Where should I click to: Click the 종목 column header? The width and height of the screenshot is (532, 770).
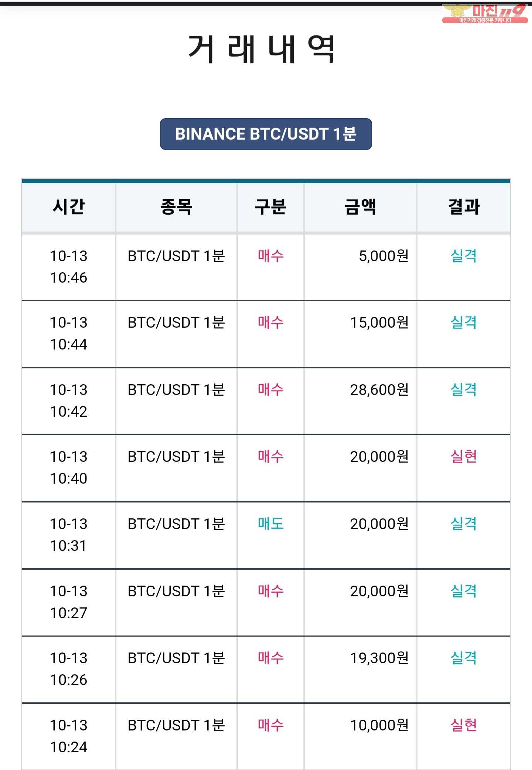click(176, 207)
